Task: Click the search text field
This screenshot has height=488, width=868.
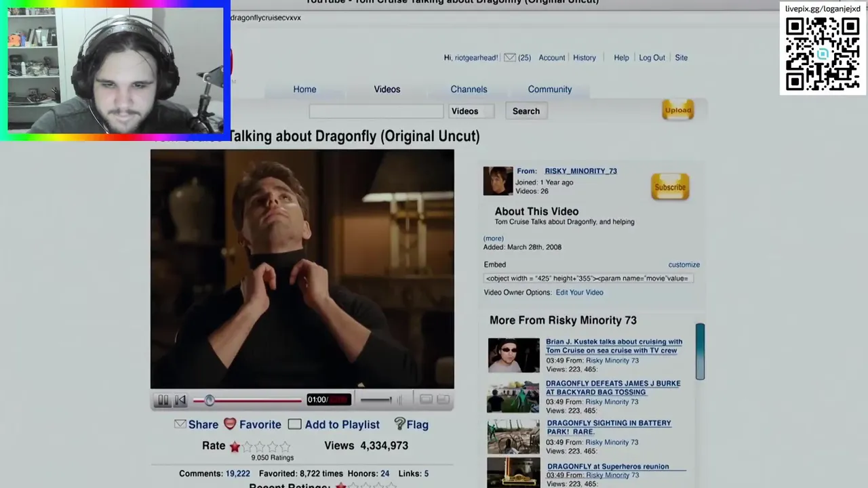Action: coord(376,111)
